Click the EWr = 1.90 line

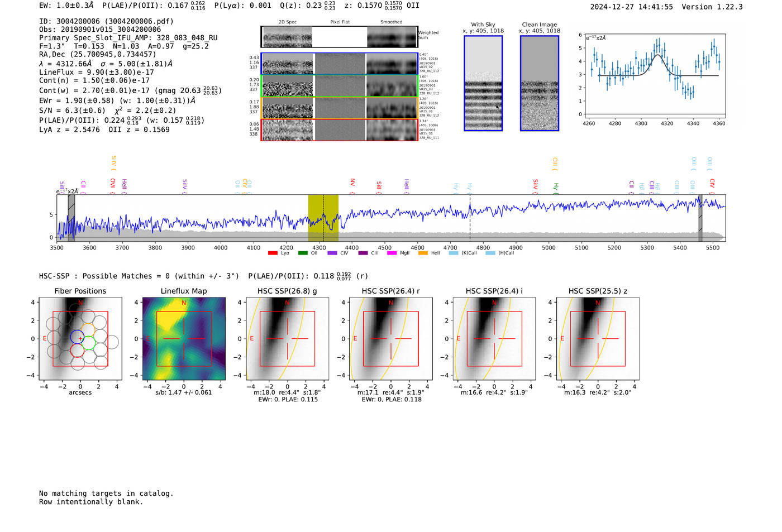[117, 100]
